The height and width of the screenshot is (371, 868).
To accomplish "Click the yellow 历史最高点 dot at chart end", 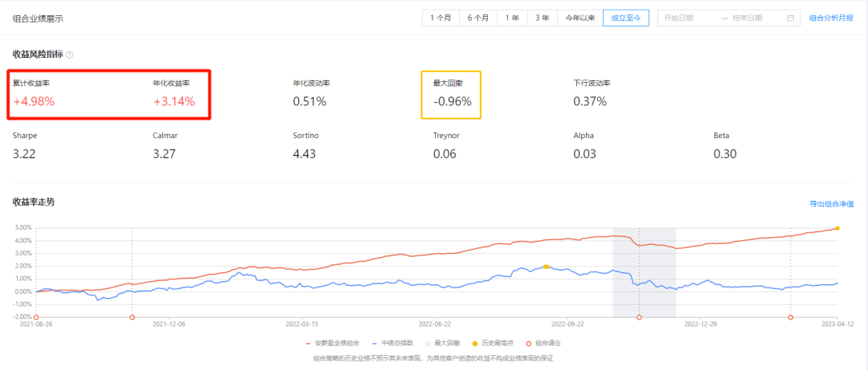I will (837, 228).
